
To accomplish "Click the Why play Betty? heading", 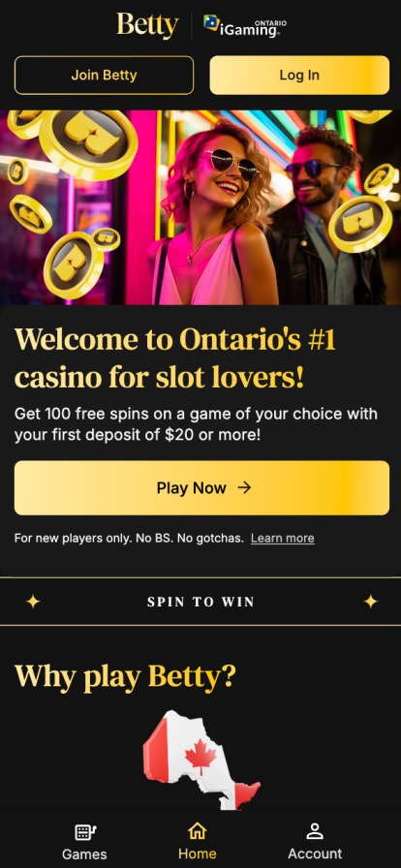I will 125,676.
